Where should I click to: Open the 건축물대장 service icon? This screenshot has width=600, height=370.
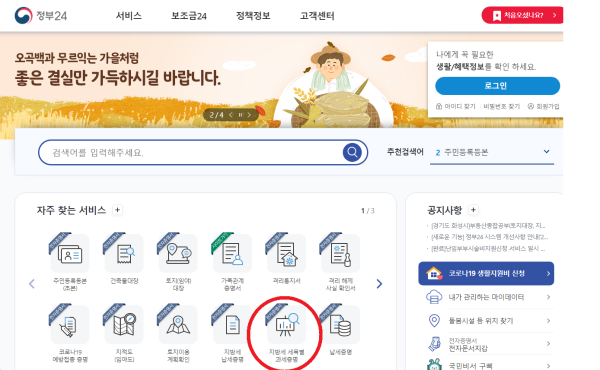click(x=124, y=253)
